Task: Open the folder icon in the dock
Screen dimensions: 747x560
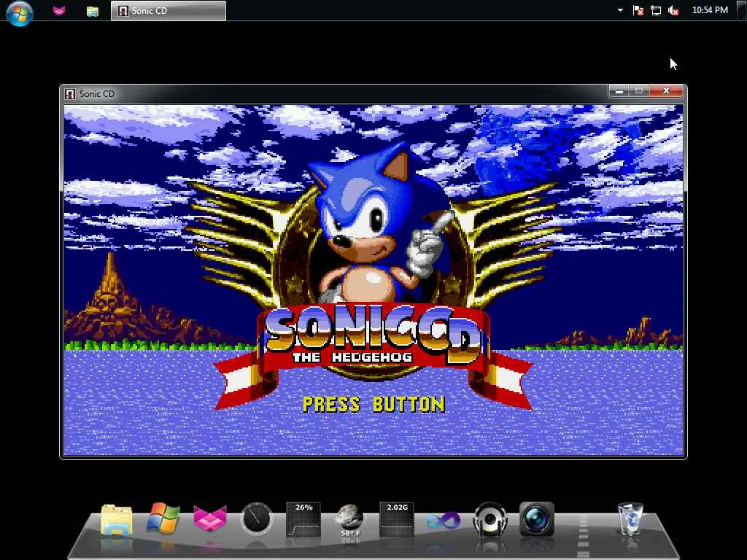Action: click(117, 521)
